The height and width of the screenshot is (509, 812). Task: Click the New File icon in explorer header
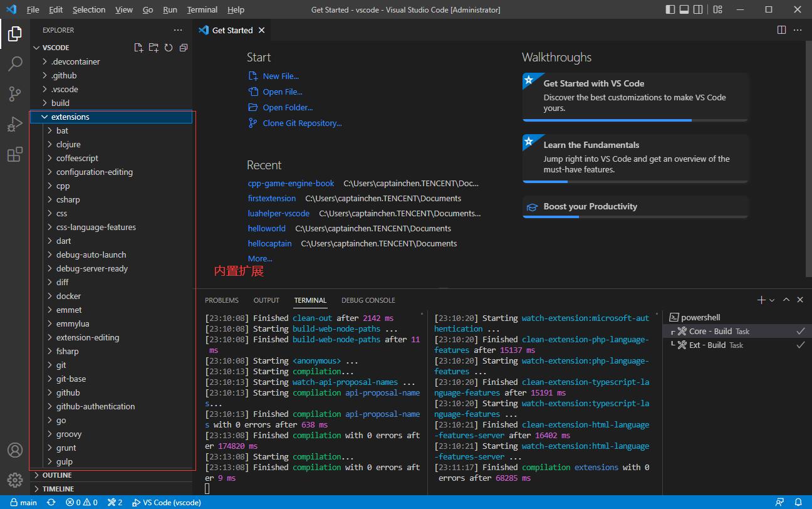click(138, 48)
